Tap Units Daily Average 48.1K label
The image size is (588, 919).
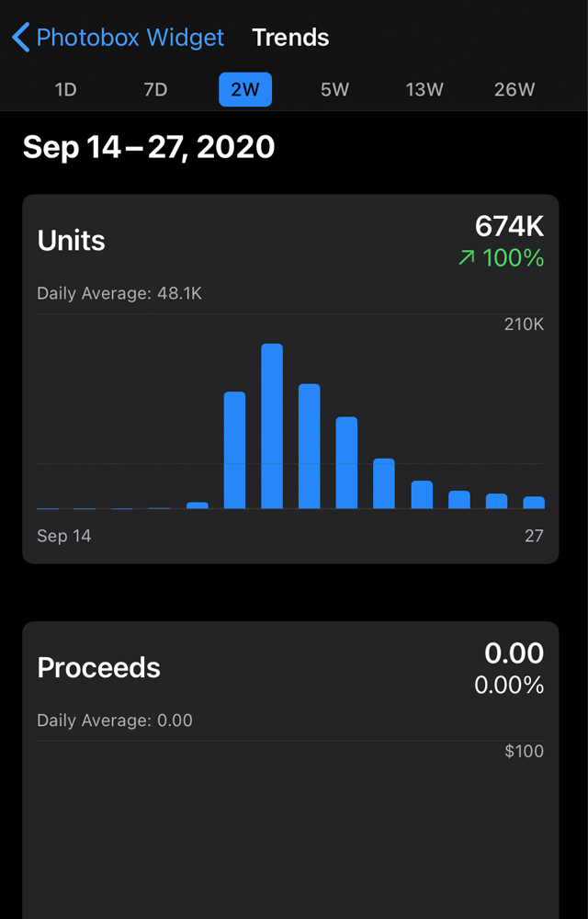(119, 294)
